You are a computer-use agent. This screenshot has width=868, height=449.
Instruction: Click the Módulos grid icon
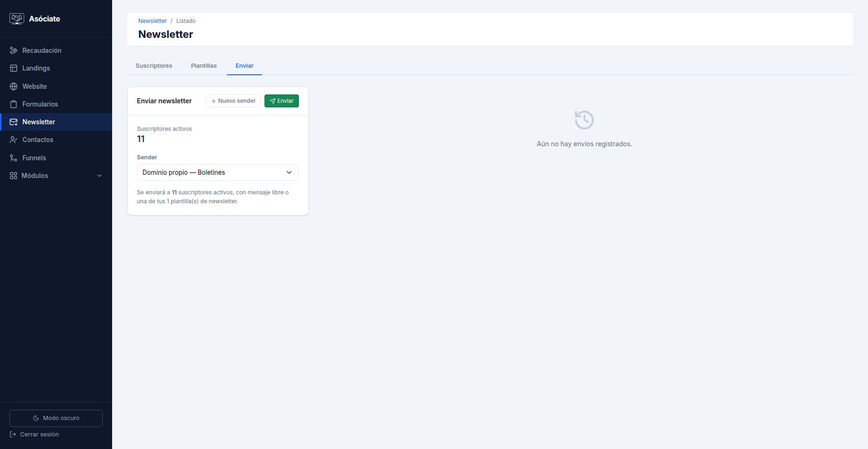coord(14,176)
